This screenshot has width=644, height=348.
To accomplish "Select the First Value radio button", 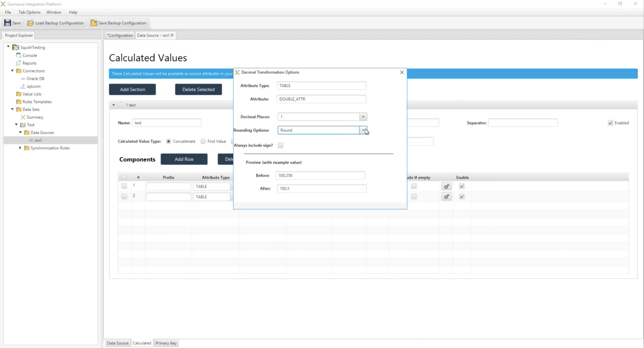I will [203, 141].
